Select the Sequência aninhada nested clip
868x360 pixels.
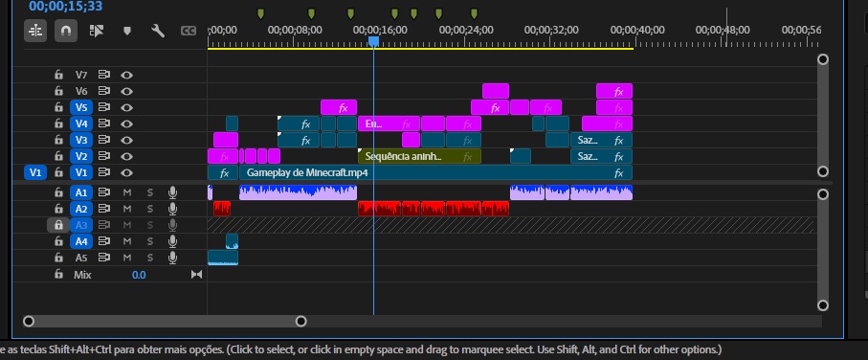419,157
